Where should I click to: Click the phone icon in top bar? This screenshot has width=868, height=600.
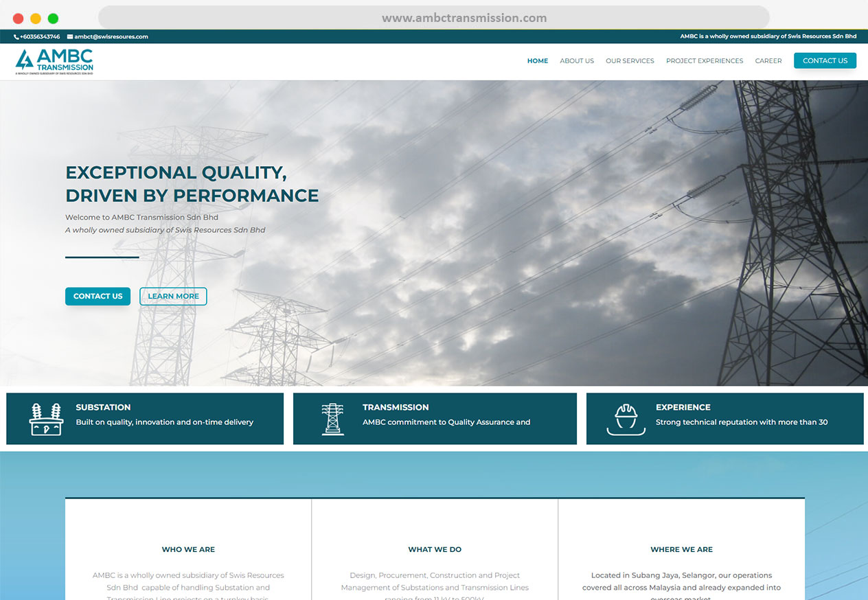coord(16,37)
